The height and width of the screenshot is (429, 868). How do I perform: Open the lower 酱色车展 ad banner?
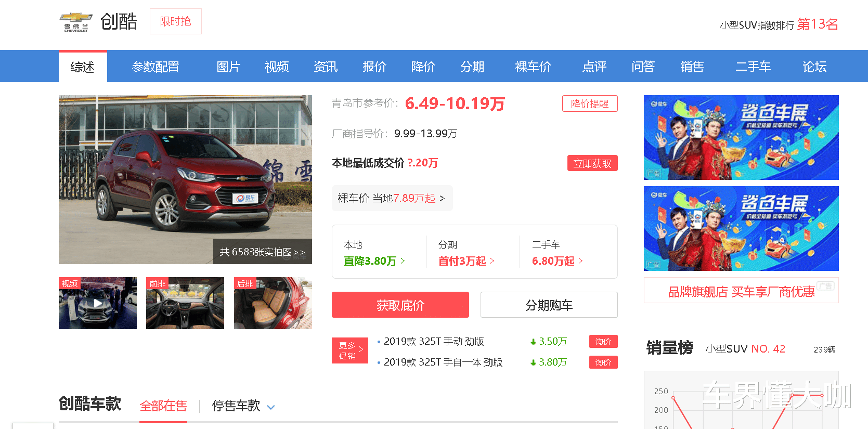coord(741,228)
